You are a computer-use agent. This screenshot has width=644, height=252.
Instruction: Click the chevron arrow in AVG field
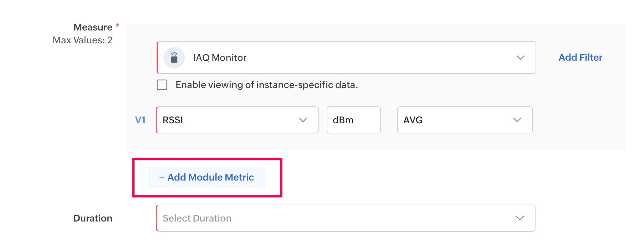click(517, 120)
